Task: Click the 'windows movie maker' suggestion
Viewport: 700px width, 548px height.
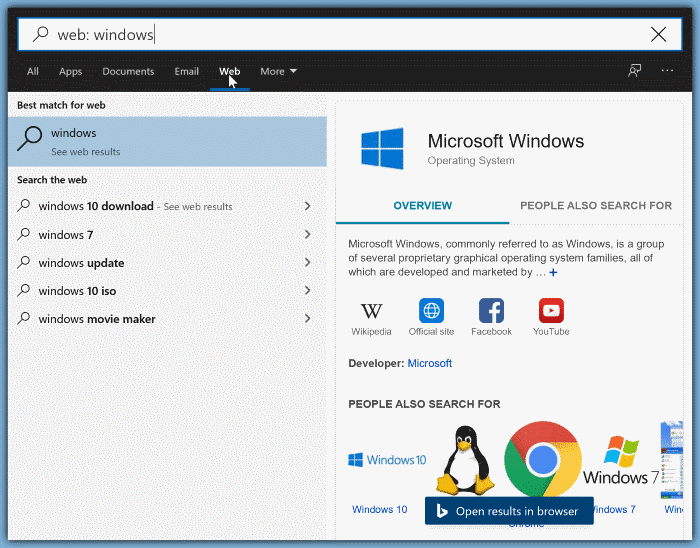Action: coord(167,319)
